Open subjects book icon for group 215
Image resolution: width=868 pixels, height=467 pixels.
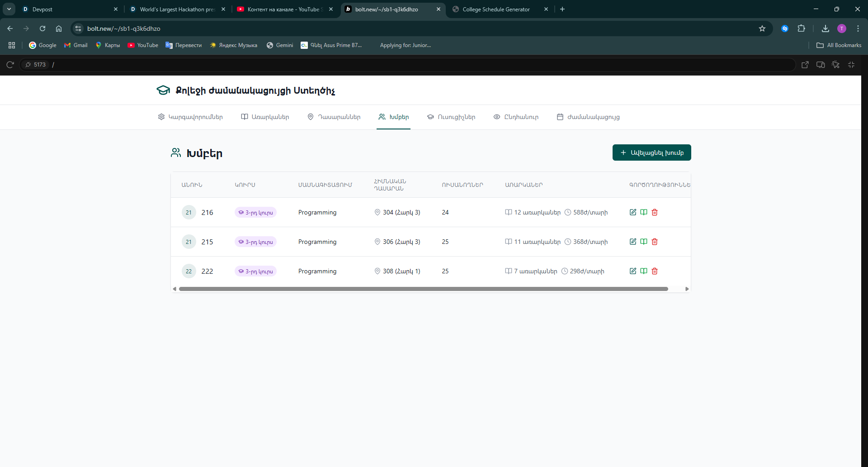(644, 242)
